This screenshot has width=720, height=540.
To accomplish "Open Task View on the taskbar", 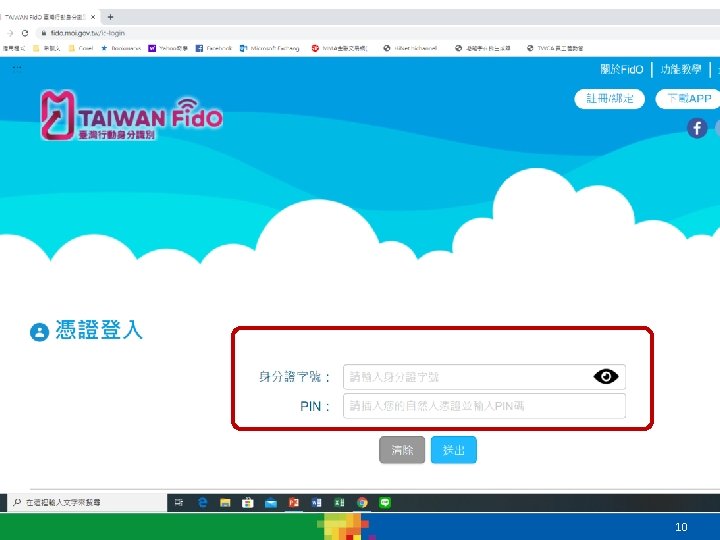I will (179, 503).
